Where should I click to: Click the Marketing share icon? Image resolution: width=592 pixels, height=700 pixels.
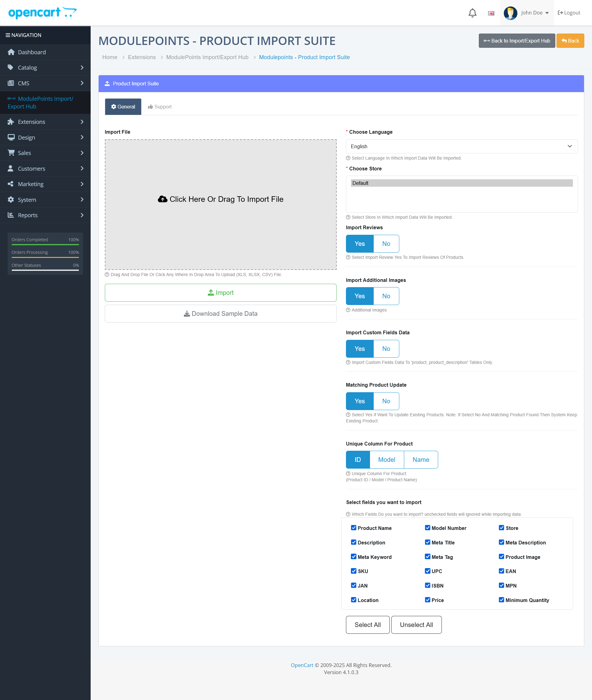tap(11, 184)
